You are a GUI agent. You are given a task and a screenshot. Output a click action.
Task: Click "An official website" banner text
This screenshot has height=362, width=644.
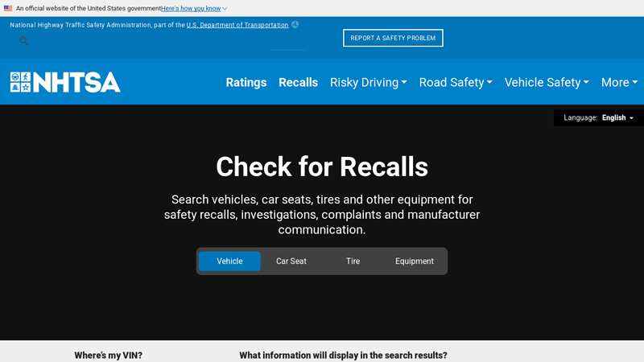(x=89, y=8)
